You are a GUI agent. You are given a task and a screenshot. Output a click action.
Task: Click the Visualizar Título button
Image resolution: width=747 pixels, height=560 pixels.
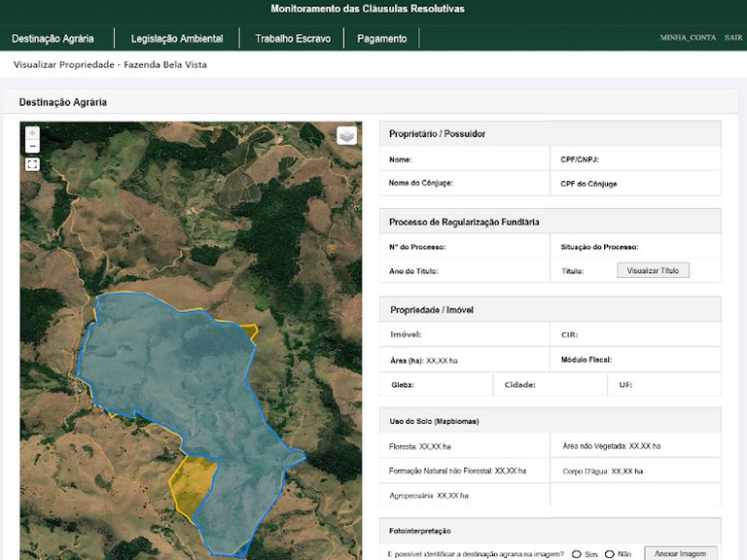tap(653, 270)
